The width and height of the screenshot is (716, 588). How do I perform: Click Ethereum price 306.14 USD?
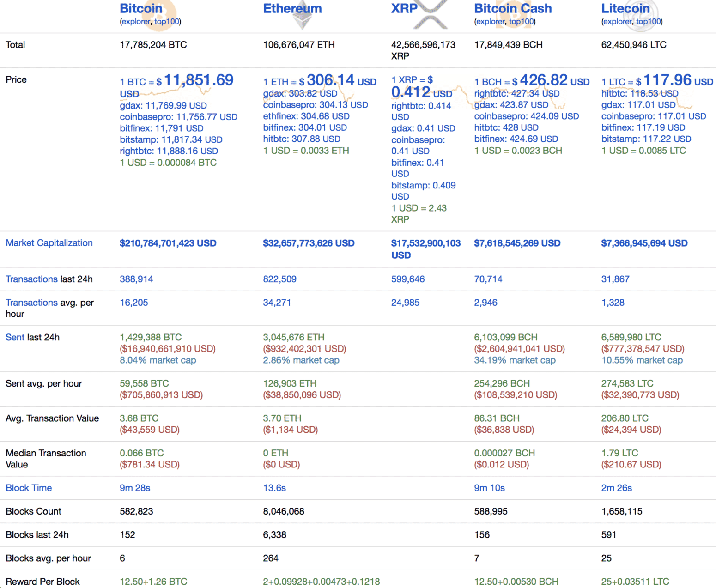pos(320,80)
